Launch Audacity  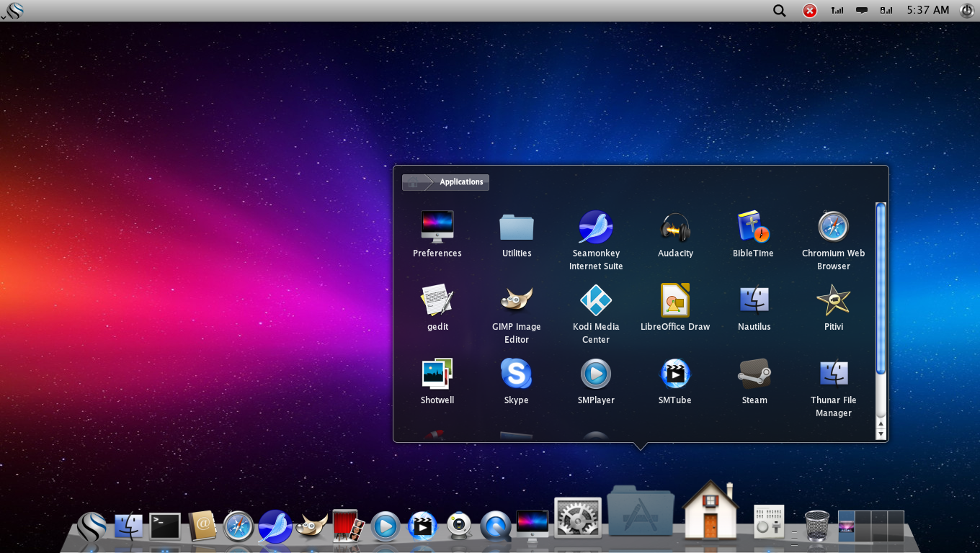tap(675, 234)
